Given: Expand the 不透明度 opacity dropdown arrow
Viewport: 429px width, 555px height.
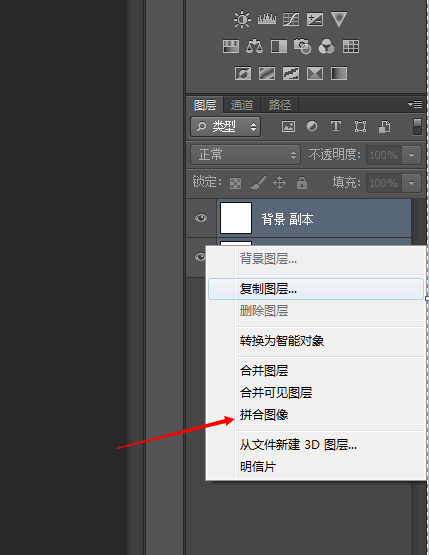Looking at the screenshot, I should click(x=411, y=155).
